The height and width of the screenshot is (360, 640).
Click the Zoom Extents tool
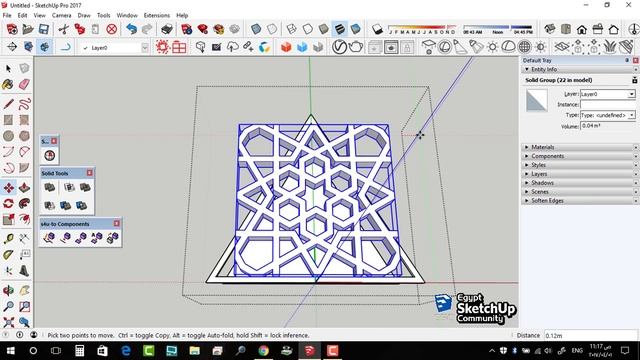8,322
